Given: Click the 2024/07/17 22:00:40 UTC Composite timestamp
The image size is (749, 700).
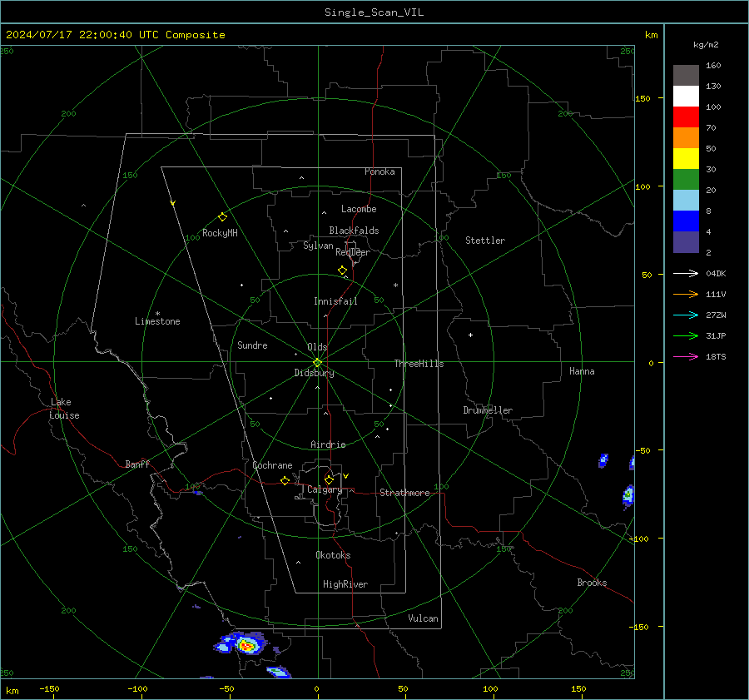Looking at the screenshot, I should (x=116, y=35).
